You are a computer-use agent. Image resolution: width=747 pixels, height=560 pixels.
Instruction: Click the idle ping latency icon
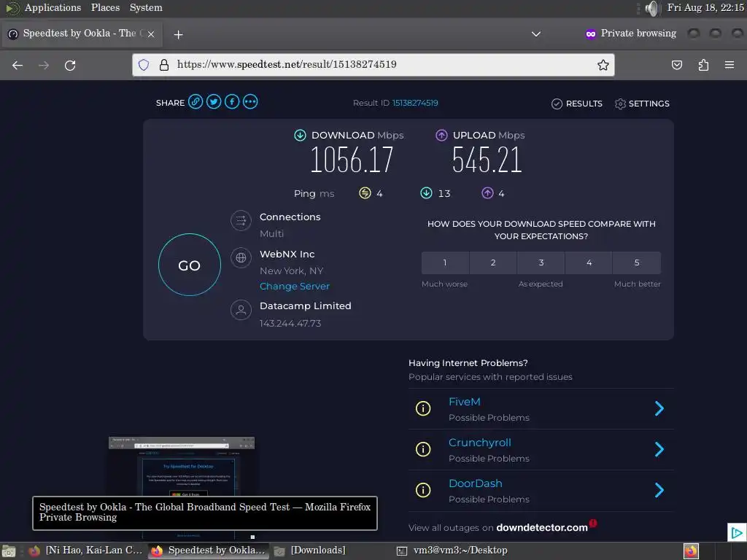click(365, 192)
